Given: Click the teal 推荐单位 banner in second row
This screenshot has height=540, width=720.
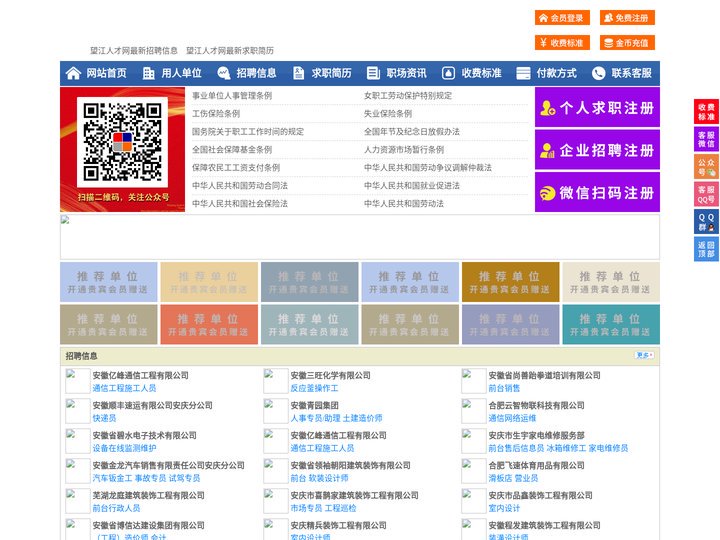Looking at the screenshot, I should point(611,324).
